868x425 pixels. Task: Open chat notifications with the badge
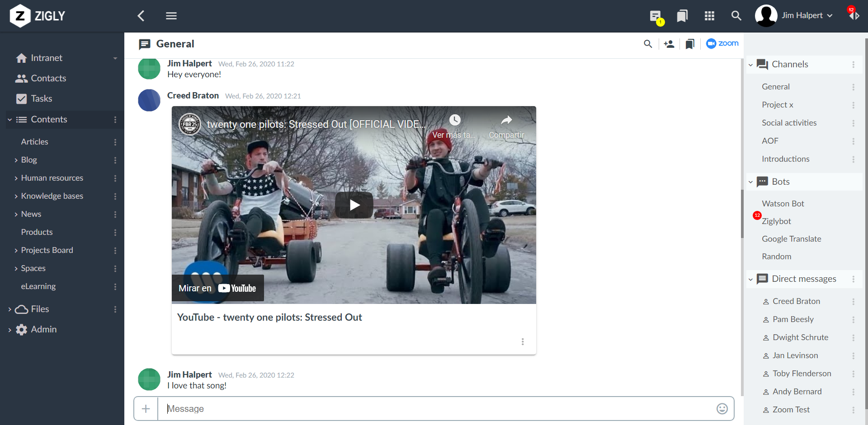[x=655, y=15]
